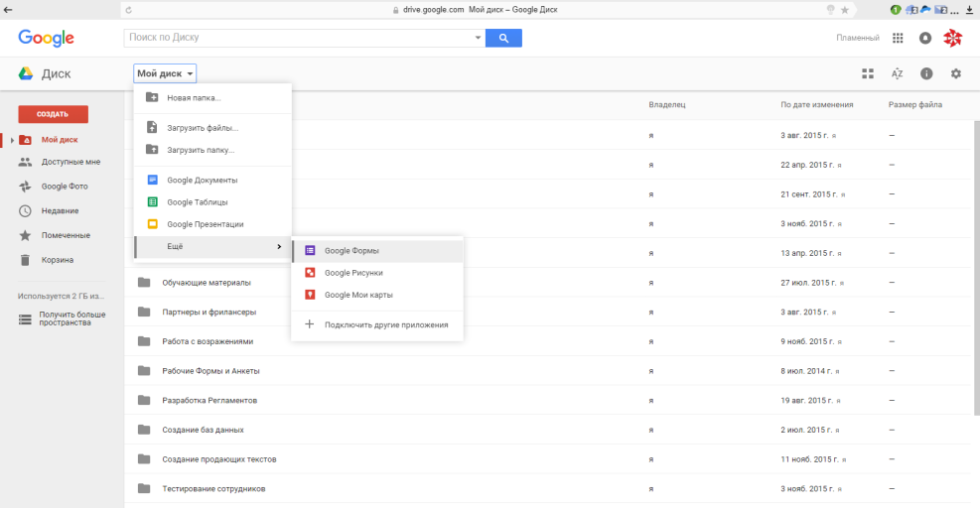Choose Подключить другие приложения

(x=377, y=324)
